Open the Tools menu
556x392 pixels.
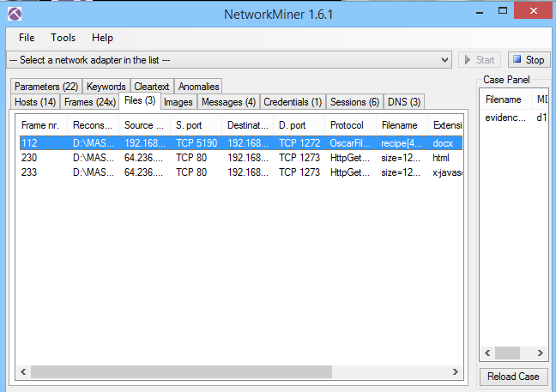pos(63,38)
